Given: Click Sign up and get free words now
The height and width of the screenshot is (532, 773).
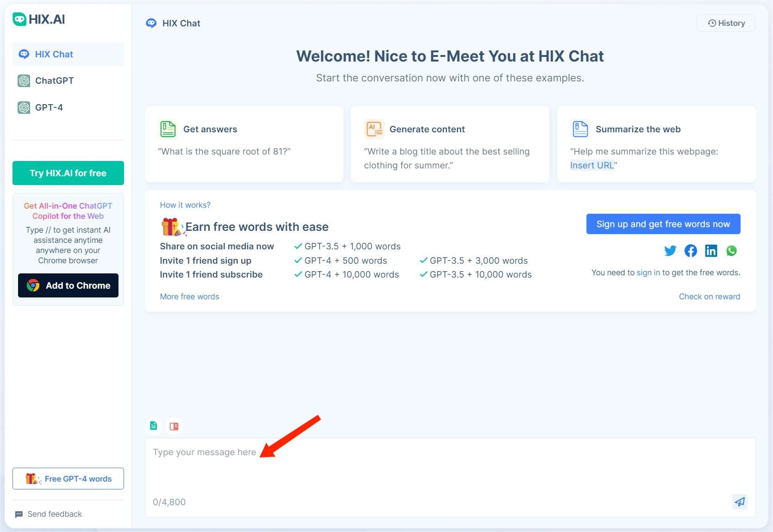Looking at the screenshot, I should pos(663,224).
